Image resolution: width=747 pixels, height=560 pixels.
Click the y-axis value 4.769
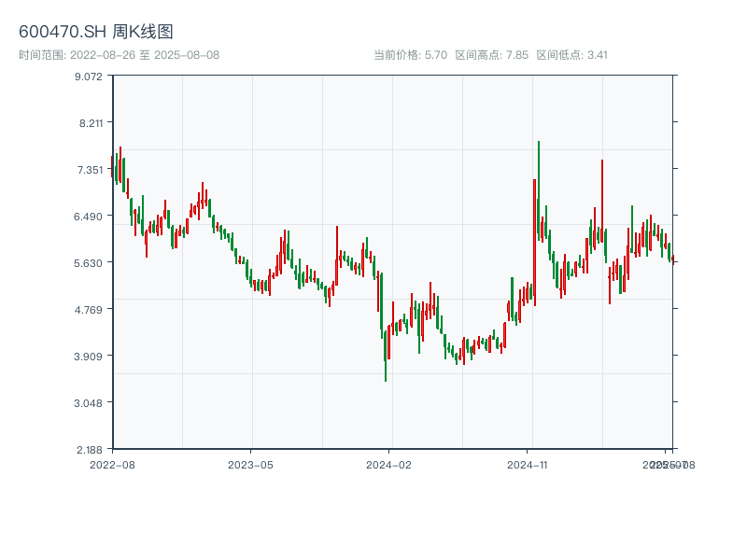pos(88,310)
